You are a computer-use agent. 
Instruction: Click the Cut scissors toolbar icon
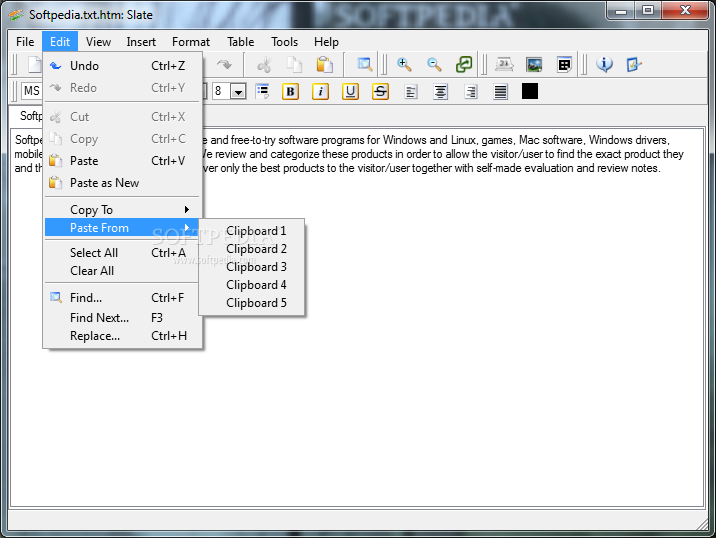point(264,65)
